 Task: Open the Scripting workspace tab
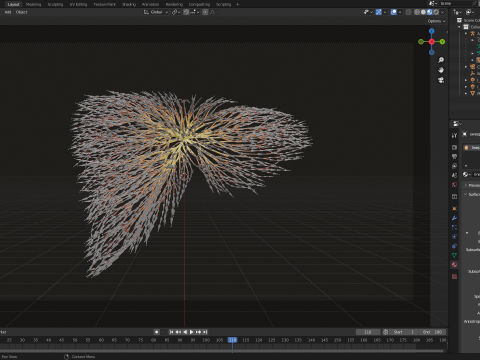(223, 4)
